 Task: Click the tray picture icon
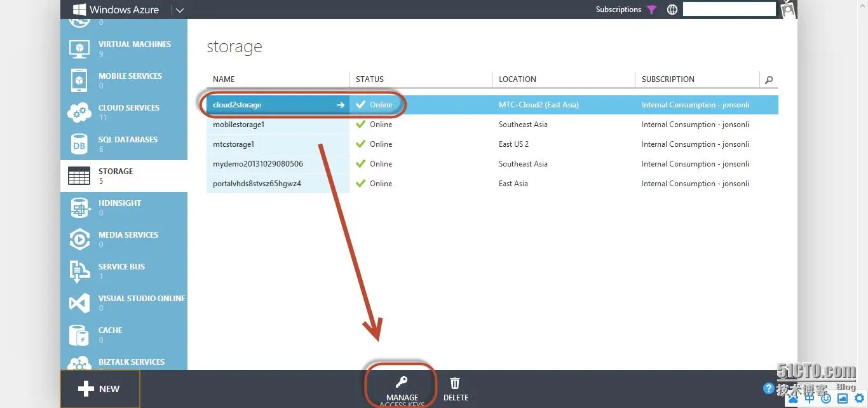click(843, 398)
